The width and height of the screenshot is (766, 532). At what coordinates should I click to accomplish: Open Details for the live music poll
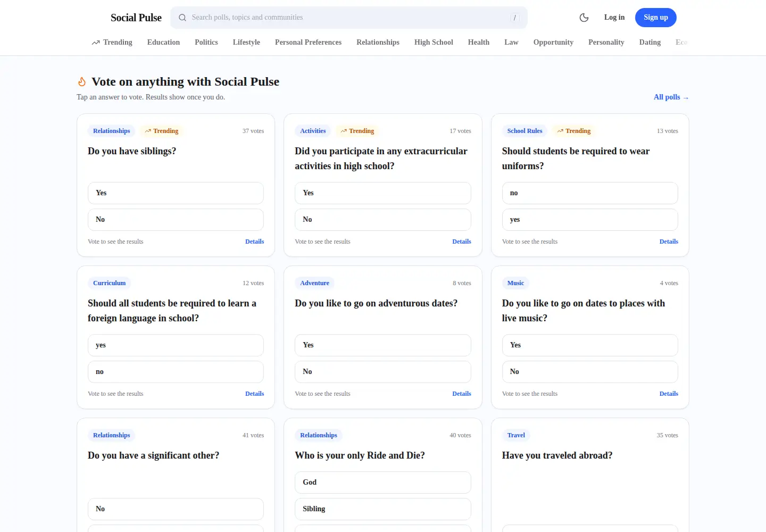point(669,394)
